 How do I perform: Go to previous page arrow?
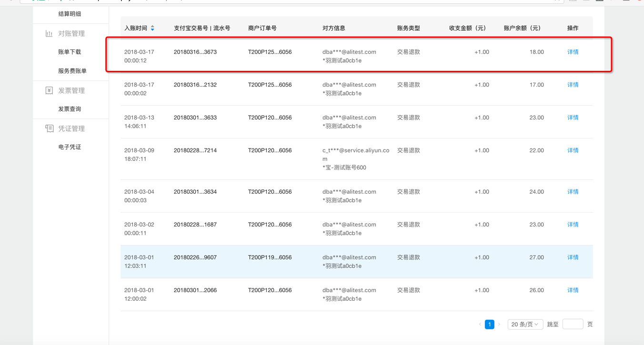tap(480, 325)
